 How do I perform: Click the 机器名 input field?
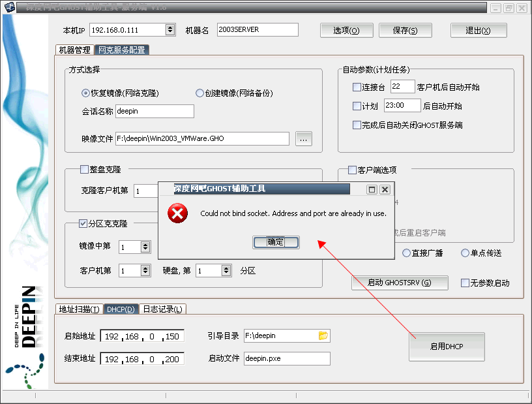pyautogui.click(x=258, y=29)
